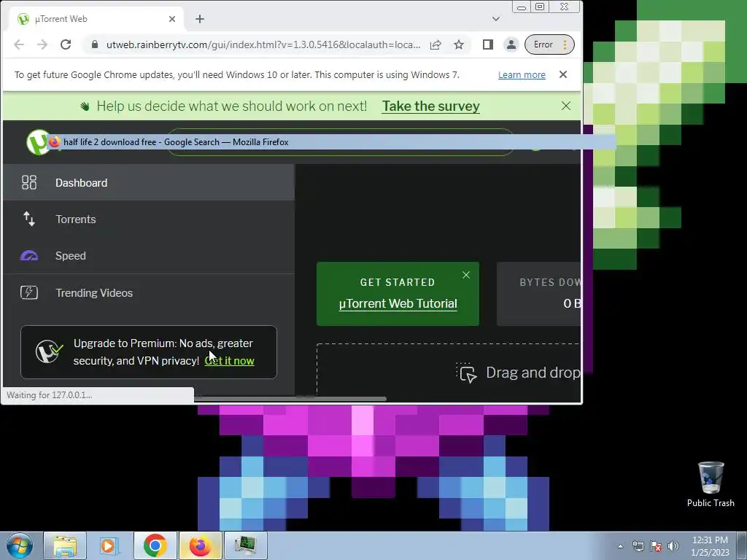Select the µTorrent Web tab

[x=97, y=19]
